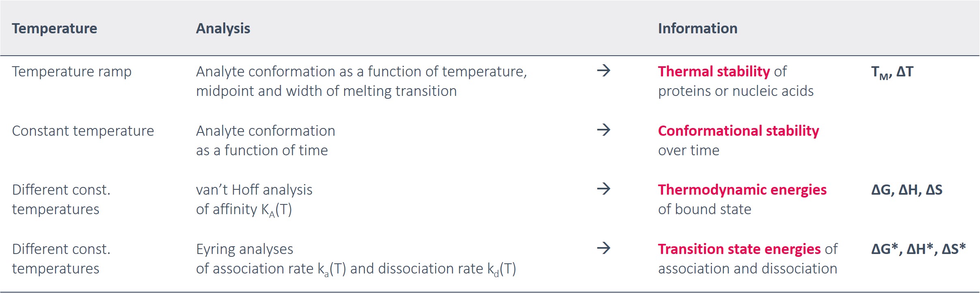Image resolution: width=980 pixels, height=293 pixels.
Task: Open the Thermal stability link
Action: pyautogui.click(x=713, y=72)
